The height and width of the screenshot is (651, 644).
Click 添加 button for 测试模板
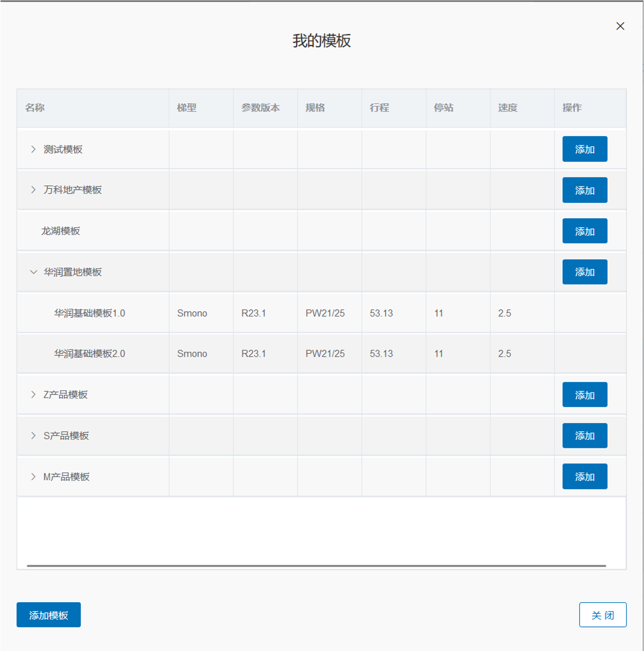tap(584, 149)
